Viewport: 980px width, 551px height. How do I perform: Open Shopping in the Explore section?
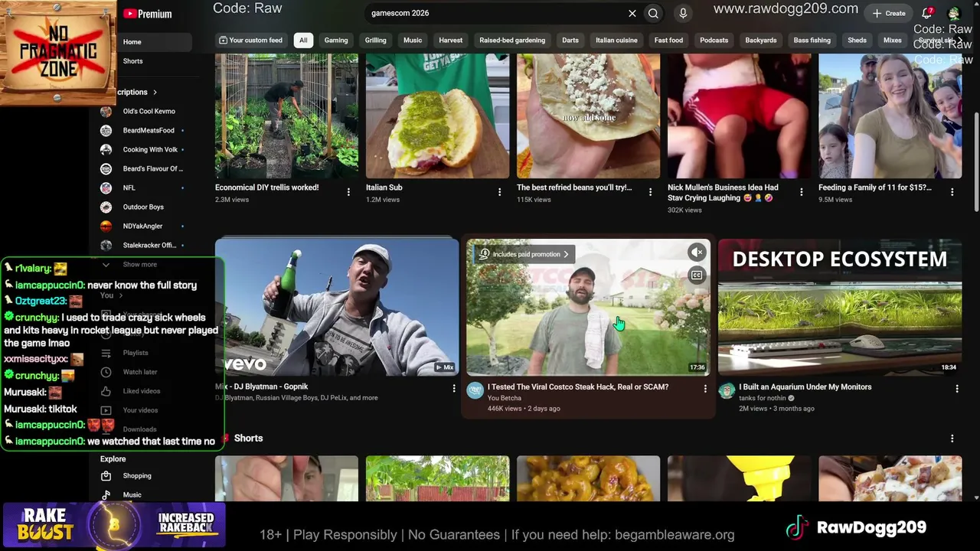(x=136, y=476)
